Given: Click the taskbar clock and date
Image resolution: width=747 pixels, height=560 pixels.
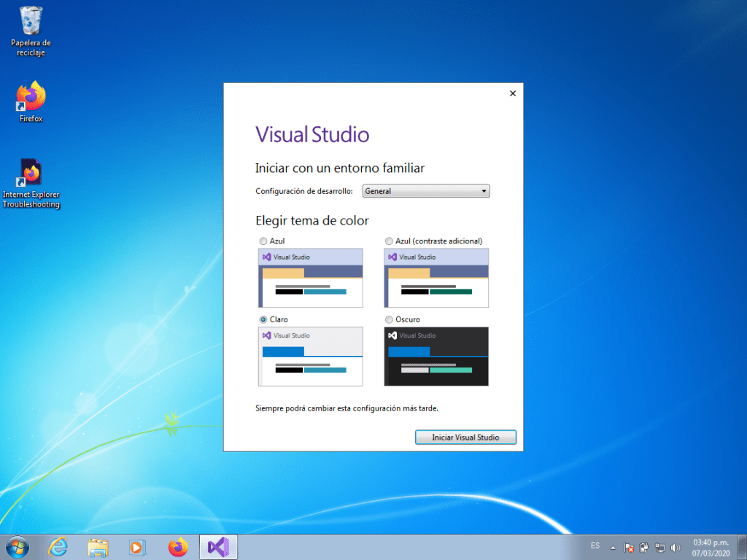Looking at the screenshot, I should tap(711, 547).
